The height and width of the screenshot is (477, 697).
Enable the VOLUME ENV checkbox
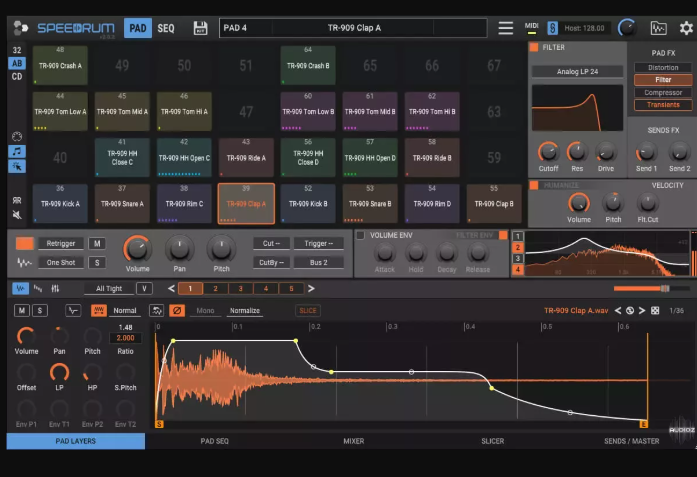[x=361, y=235]
